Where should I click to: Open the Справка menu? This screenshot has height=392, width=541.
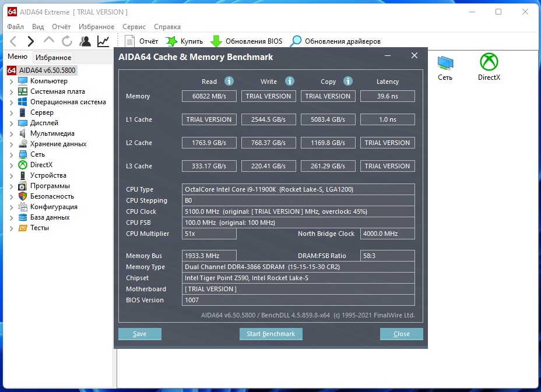click(167, 27)
